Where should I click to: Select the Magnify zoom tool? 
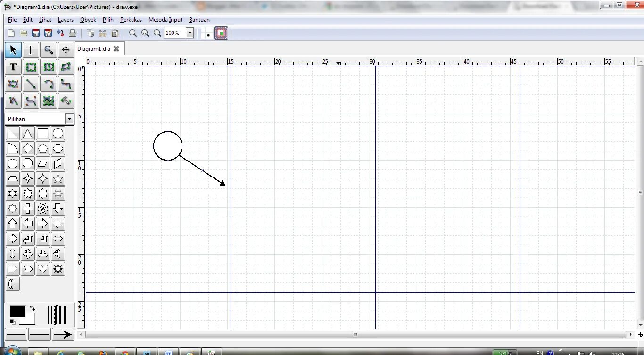49,49
